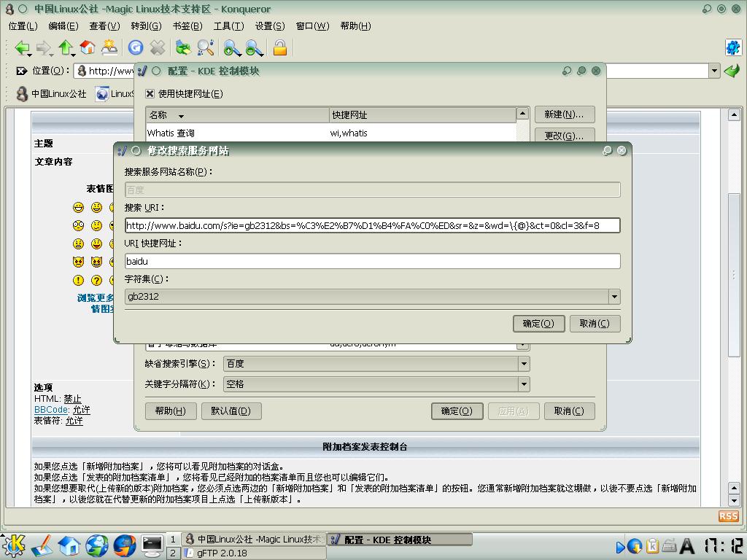Open the 查看(V) menu

104,26
